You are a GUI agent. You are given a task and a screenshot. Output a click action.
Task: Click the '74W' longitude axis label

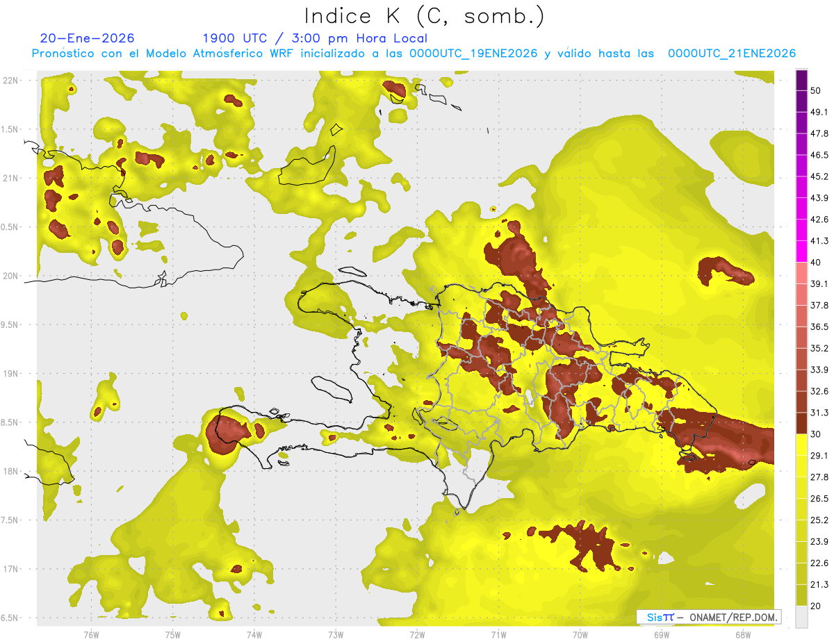click(x=254, y=635)
